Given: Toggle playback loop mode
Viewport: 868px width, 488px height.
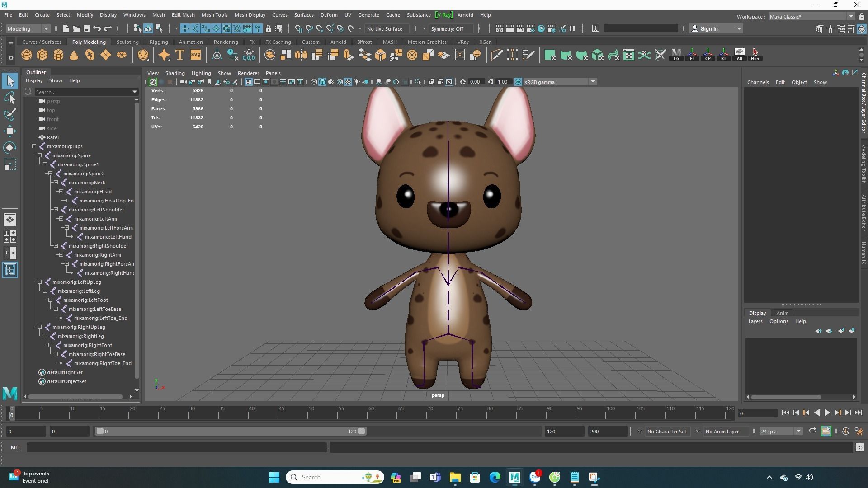Looking at the screenshot, I should pos(812,431).
